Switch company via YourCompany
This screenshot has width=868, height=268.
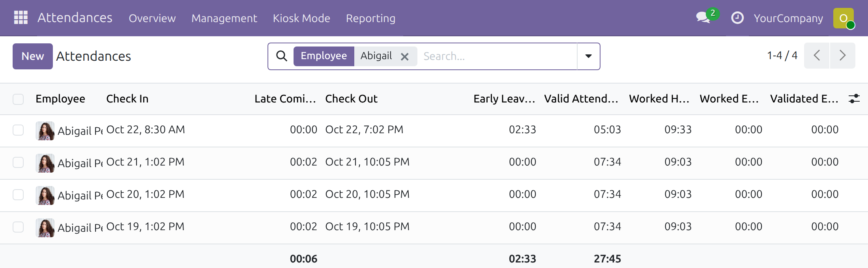pos(788,18)
